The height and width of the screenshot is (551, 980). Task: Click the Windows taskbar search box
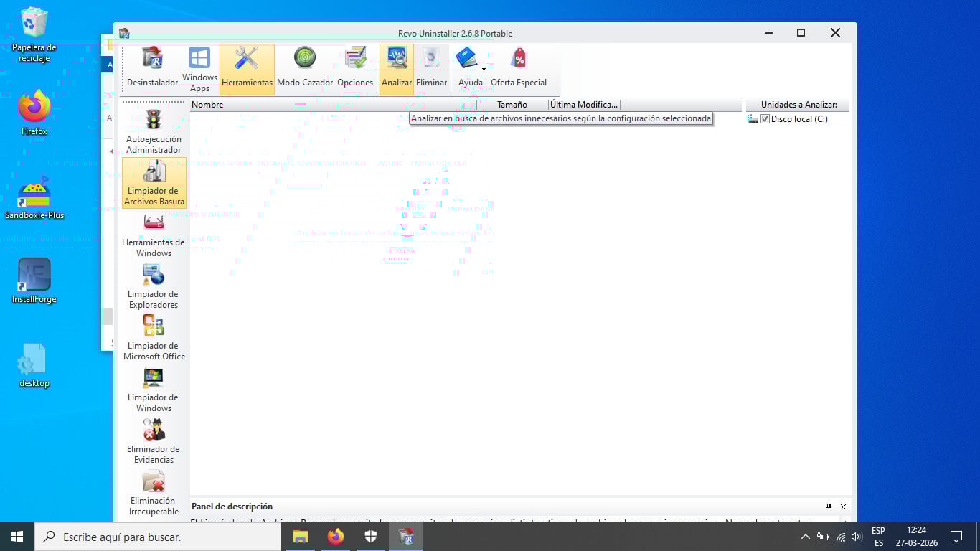158,537
